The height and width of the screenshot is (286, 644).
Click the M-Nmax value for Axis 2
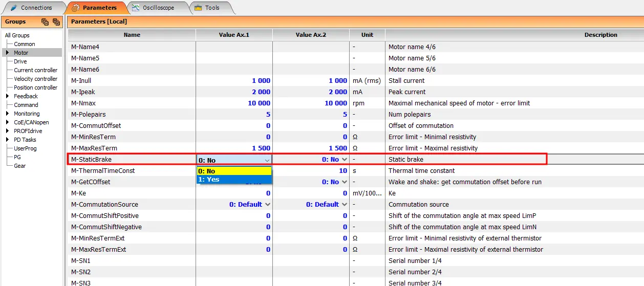click(311, 103)
